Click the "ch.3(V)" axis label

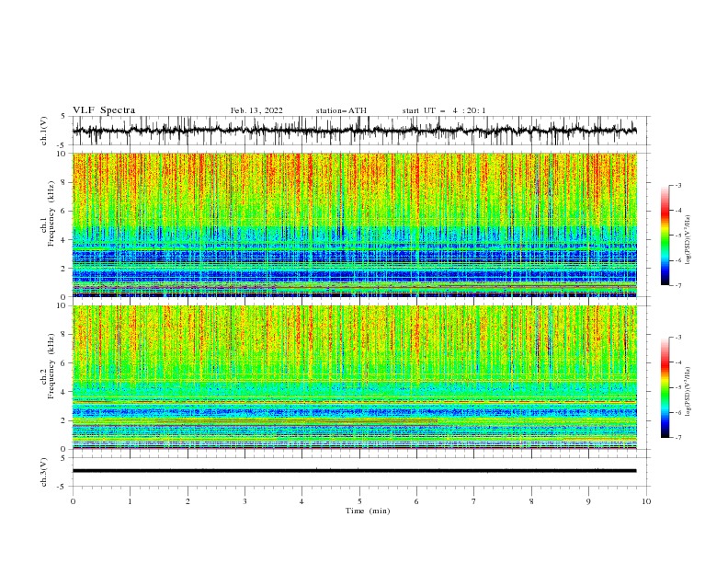click(x=44, y=472)
